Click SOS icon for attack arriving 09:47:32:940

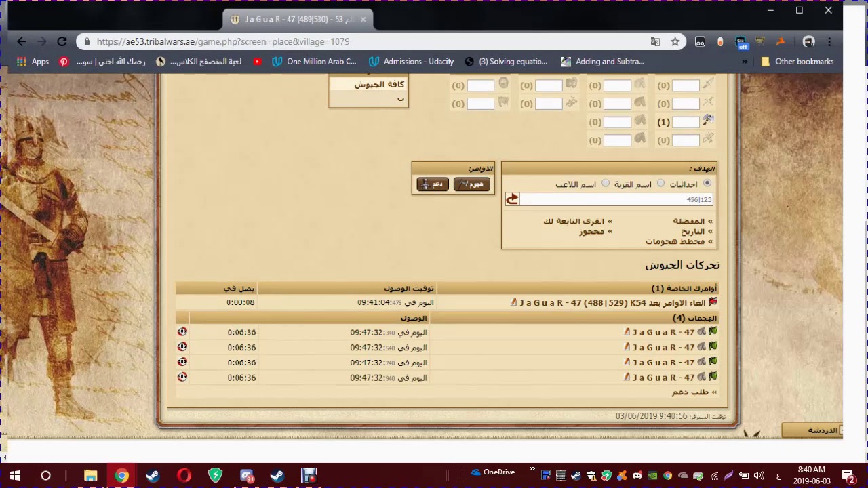tap(182, 377)
